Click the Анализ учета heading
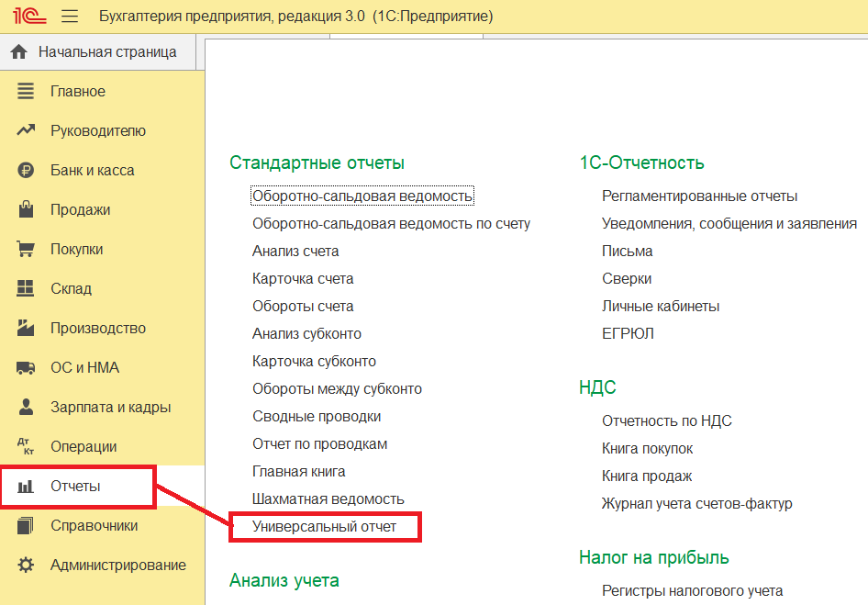 tap(284, 580)
